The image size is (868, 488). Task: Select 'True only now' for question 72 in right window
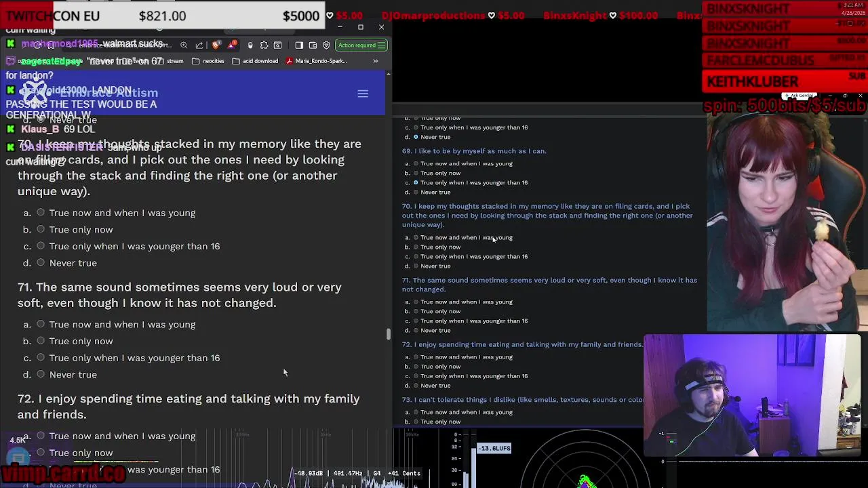tap(416, 366)
